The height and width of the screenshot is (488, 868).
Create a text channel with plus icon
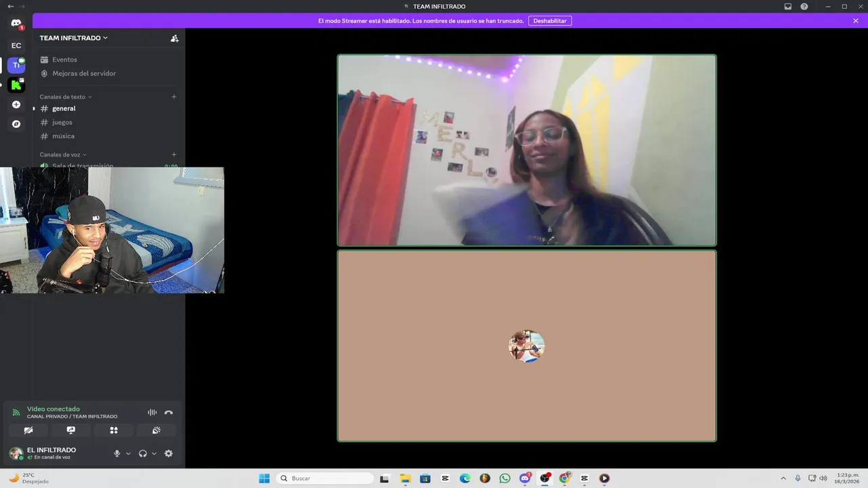[x=174, y=97]
